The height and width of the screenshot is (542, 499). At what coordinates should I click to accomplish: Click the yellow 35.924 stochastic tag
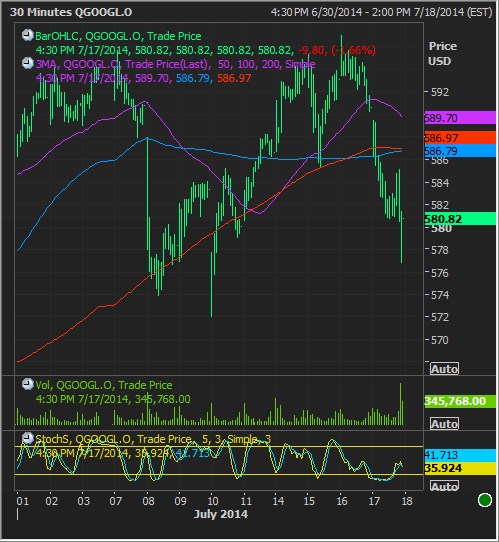coord(460,468)
